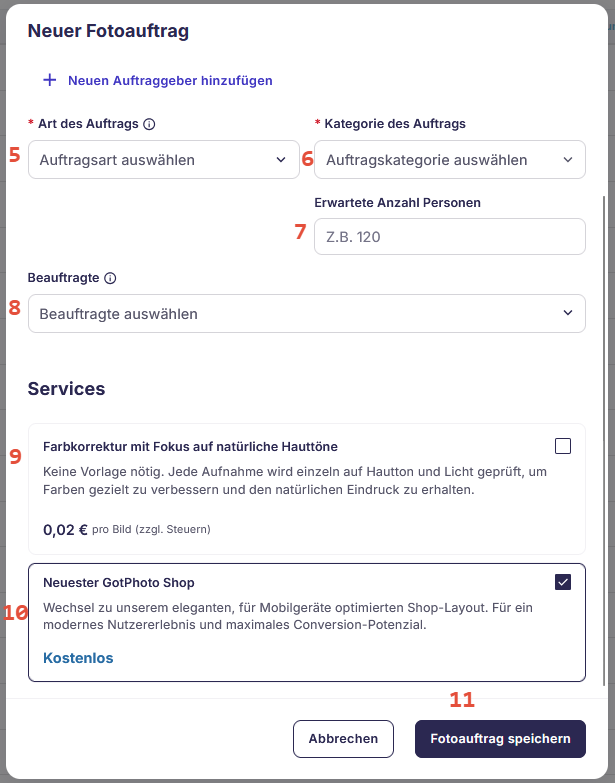Expand the Beauftragte auswählen dropdown
This screenshot has height=783, width=615.
tap(307, 314)
